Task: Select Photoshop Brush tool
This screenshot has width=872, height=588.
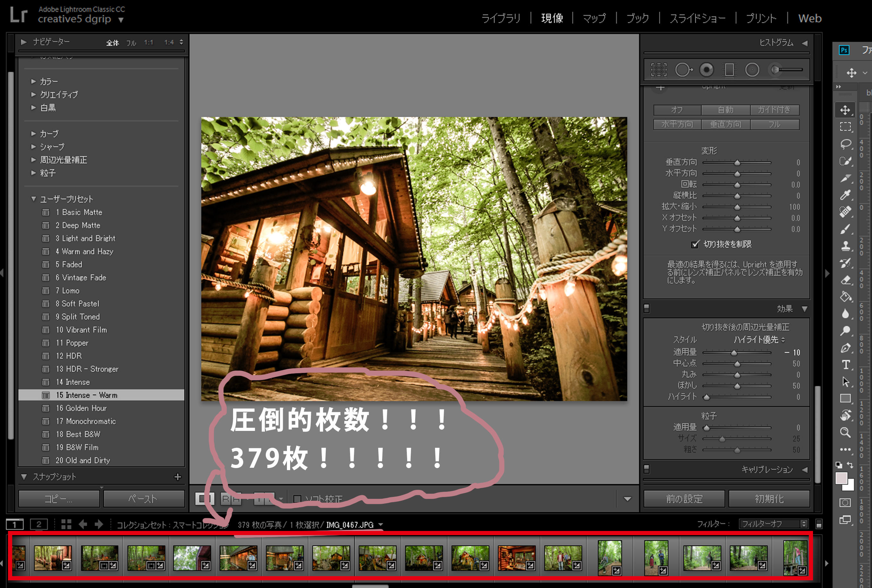Action: 845,229
